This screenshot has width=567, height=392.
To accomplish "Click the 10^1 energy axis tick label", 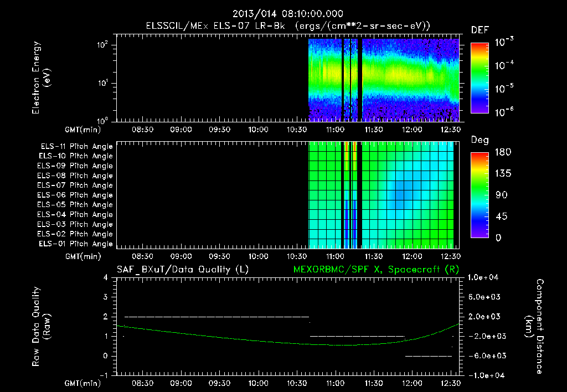I will [102, 83].
